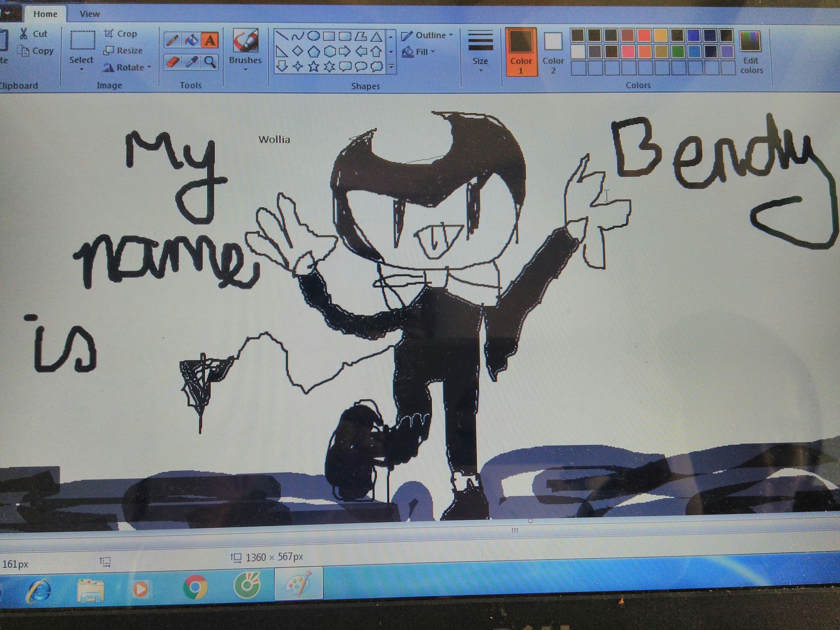Open the Select dropdown arrow
Image resolution: width=840 pixels, height=630 pixels.
[x=81, y=69]
